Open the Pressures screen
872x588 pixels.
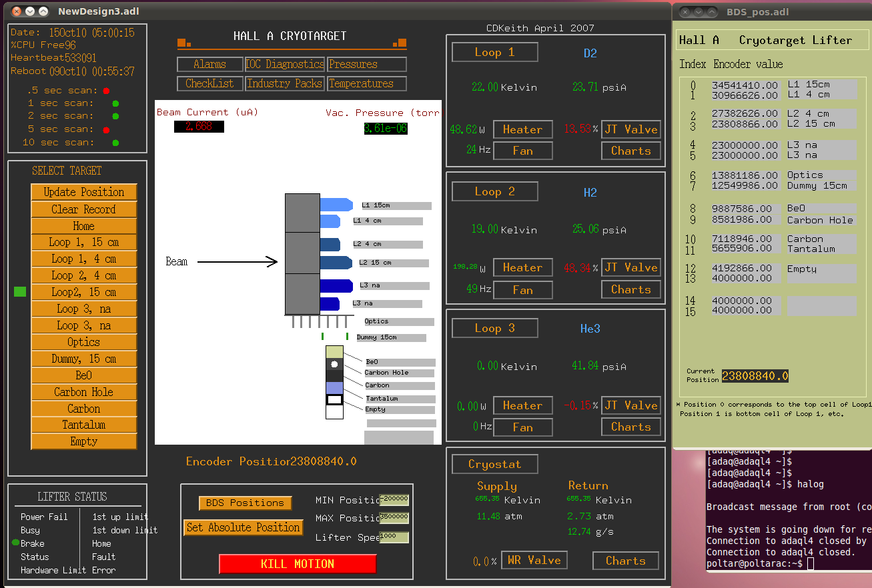click(x=366, y=65)
